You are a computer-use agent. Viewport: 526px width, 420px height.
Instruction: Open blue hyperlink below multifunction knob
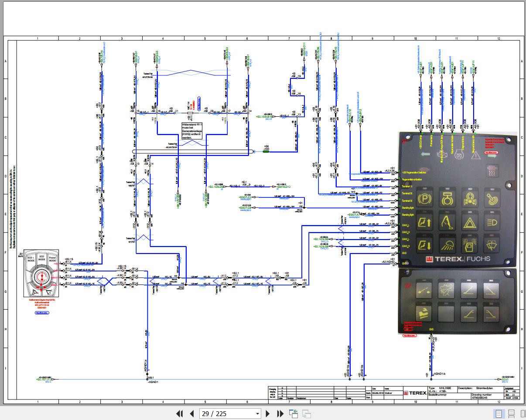[41, 313]
